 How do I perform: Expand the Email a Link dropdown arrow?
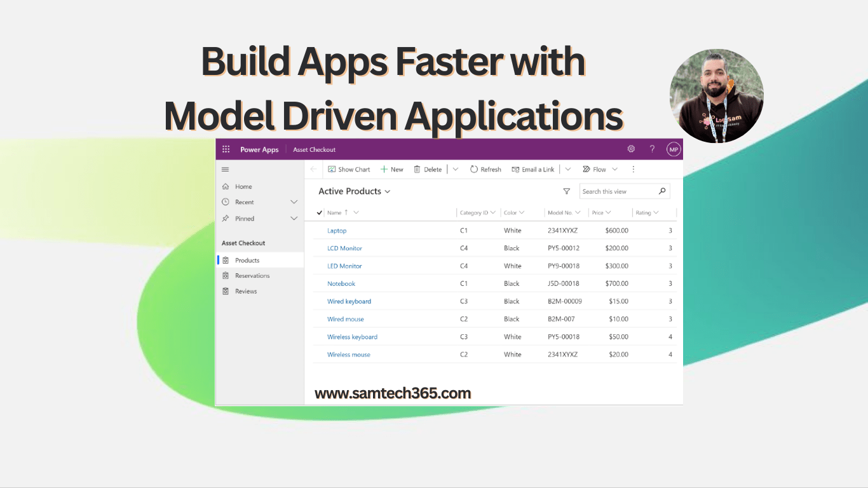click(x=568, y=170)
